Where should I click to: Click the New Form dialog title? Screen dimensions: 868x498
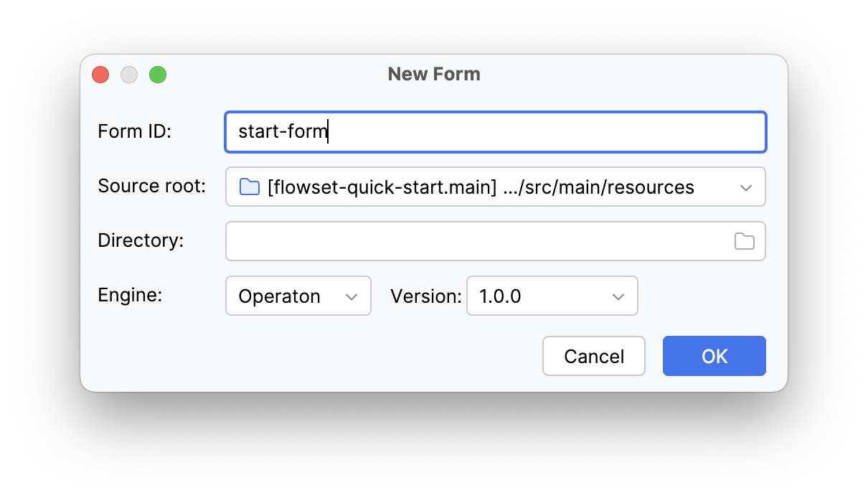[x=433, y=74]
